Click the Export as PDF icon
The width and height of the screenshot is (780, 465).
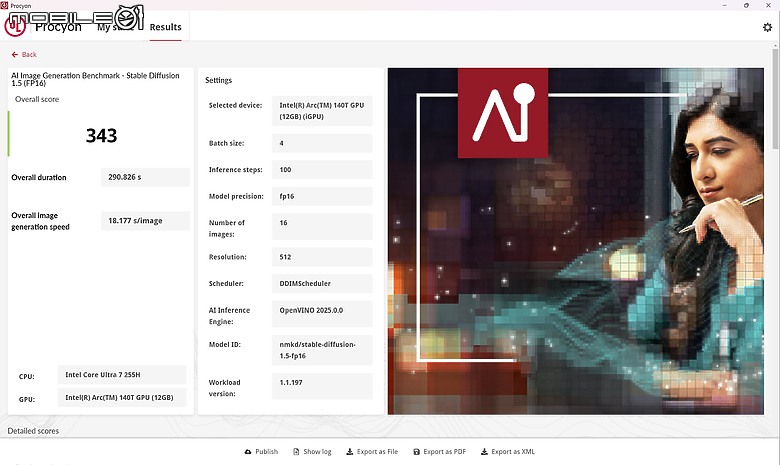pos(416,452)
